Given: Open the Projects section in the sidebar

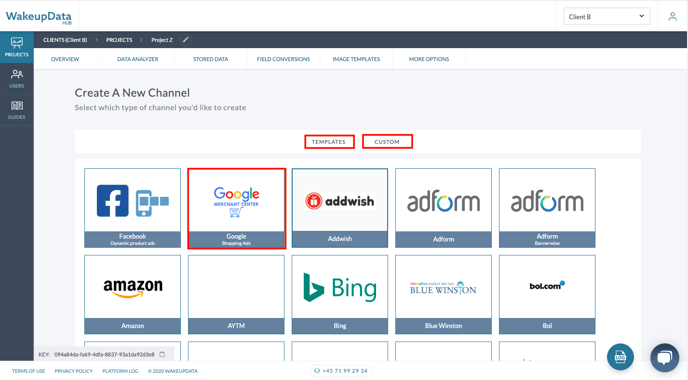Looking at the screenshot, I should pos(17,47).
